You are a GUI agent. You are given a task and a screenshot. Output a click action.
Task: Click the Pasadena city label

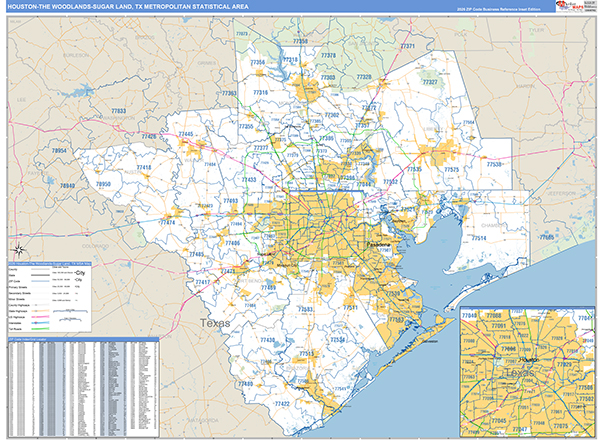pyautogui.click(x=378, y=243)
